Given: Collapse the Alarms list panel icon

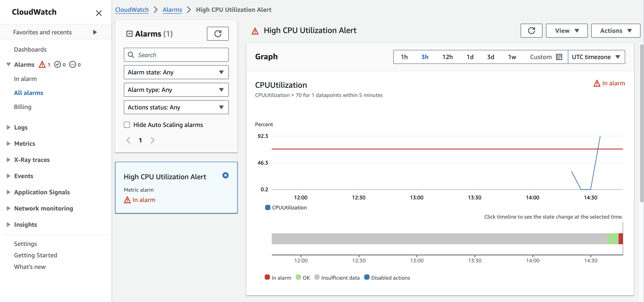Looking at the screenshot, I should tap(129, 34).
